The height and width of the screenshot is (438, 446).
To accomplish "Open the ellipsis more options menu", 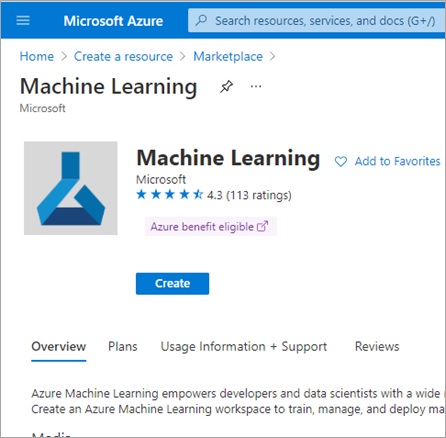I will point(256,86).
